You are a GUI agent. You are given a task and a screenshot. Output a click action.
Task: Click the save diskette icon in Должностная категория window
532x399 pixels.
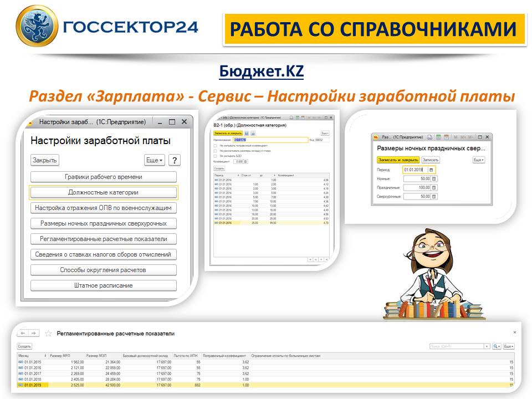click(247, 134)
